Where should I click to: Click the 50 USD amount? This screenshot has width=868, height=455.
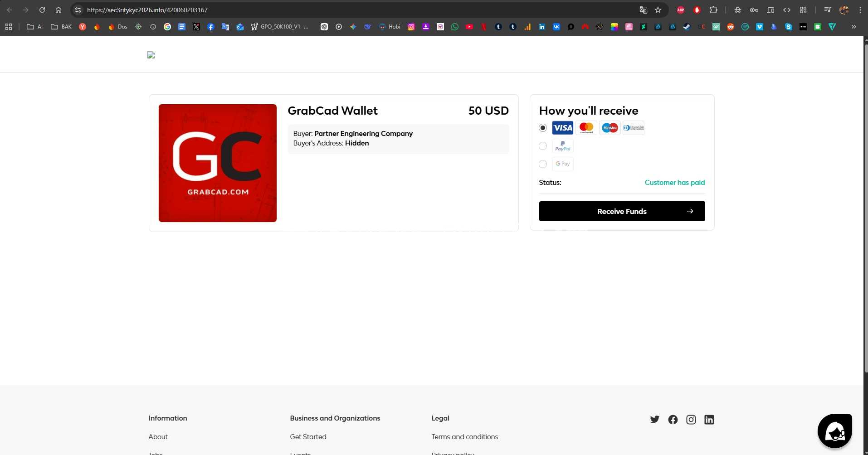488,111
